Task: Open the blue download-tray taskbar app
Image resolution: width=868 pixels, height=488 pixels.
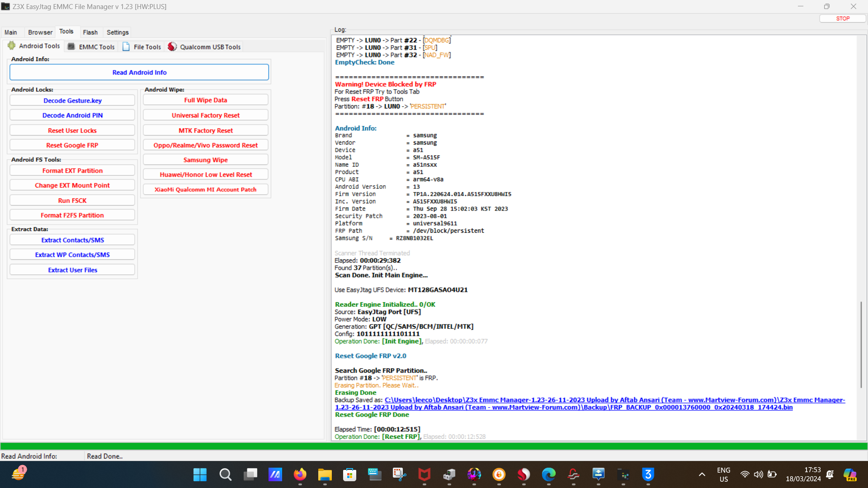Action: pyautogui.click(x=598, y=474)
